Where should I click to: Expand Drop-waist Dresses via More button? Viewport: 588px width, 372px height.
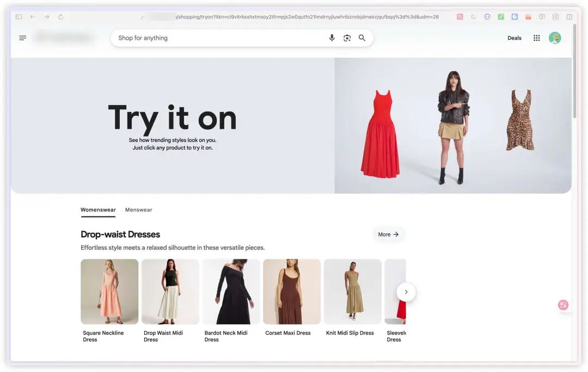tap(389, 234)
